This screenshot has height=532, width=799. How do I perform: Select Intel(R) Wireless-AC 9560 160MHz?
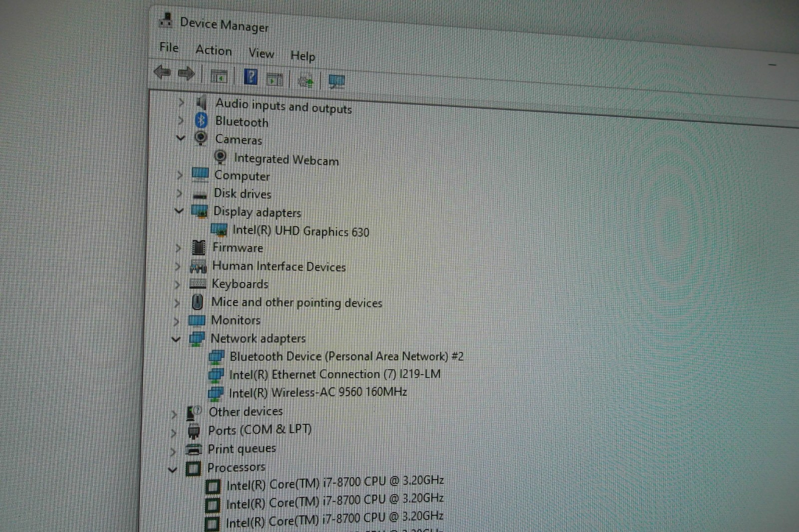[x=318, y=393]
